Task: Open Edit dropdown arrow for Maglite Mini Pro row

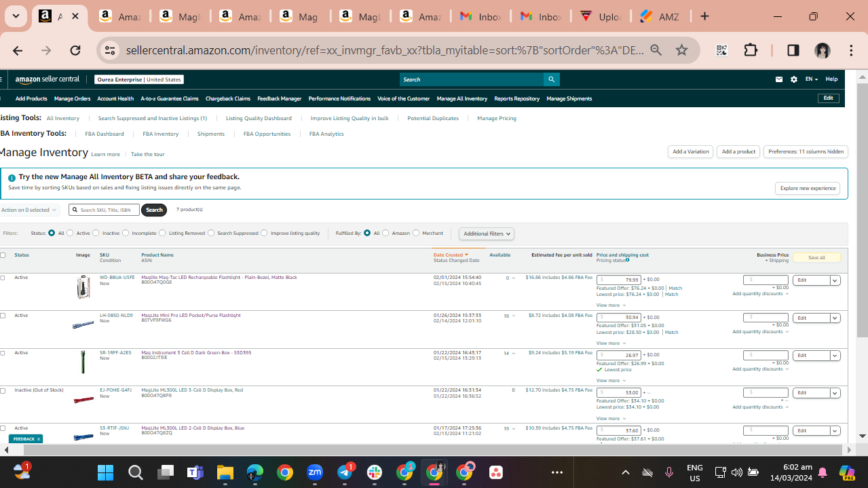Action: tap(835, 318)
